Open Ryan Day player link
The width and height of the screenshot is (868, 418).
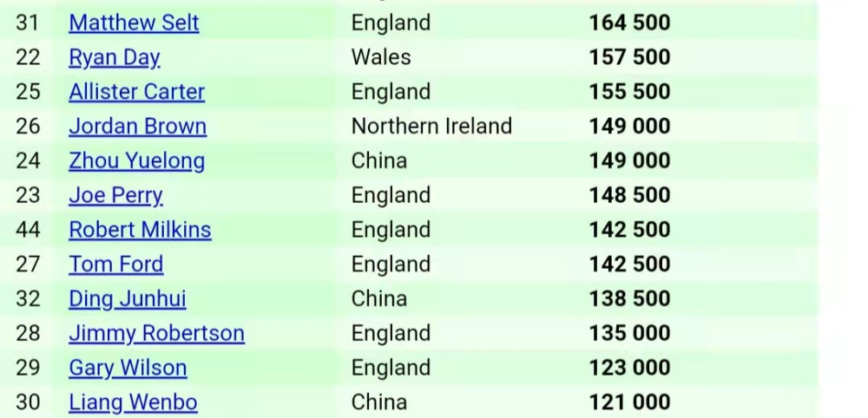115,57
